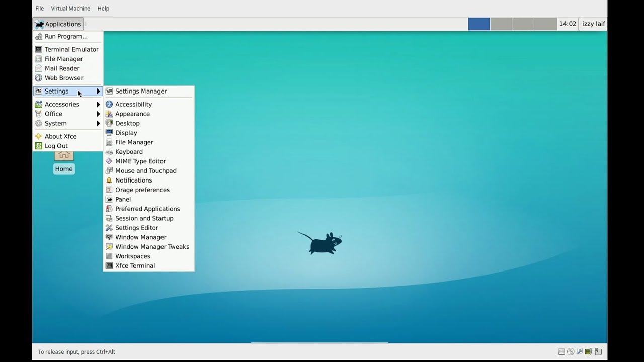
Task: Select Accessories menu entry
Action: click(68, 104)
